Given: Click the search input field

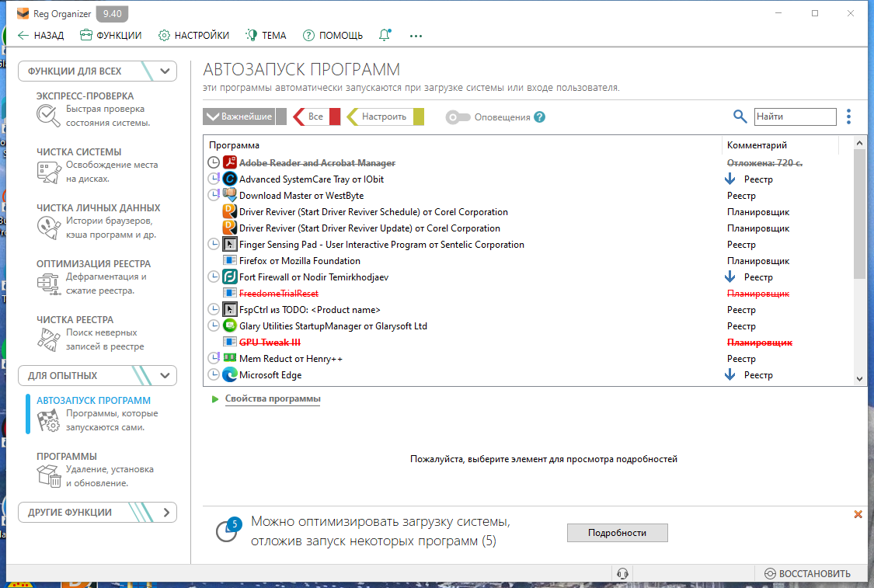Looking at the screenshot, I should click(795, 117).
